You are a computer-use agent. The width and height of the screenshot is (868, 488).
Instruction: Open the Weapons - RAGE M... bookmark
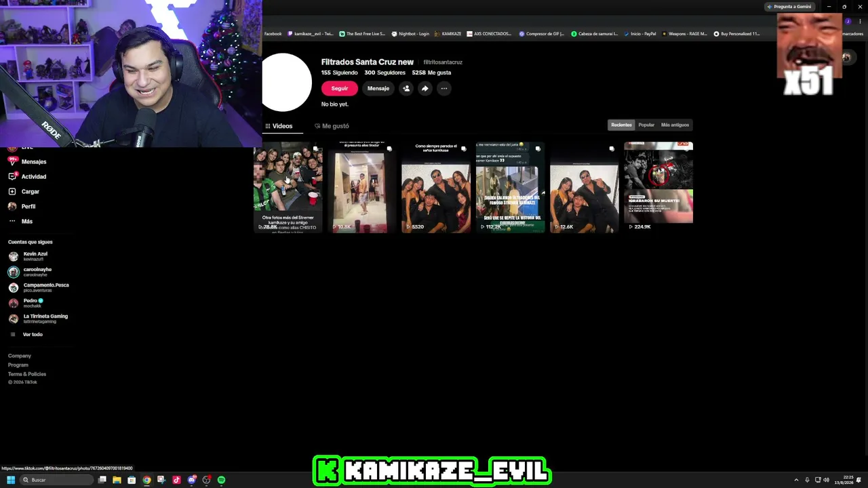click(684, 34)
